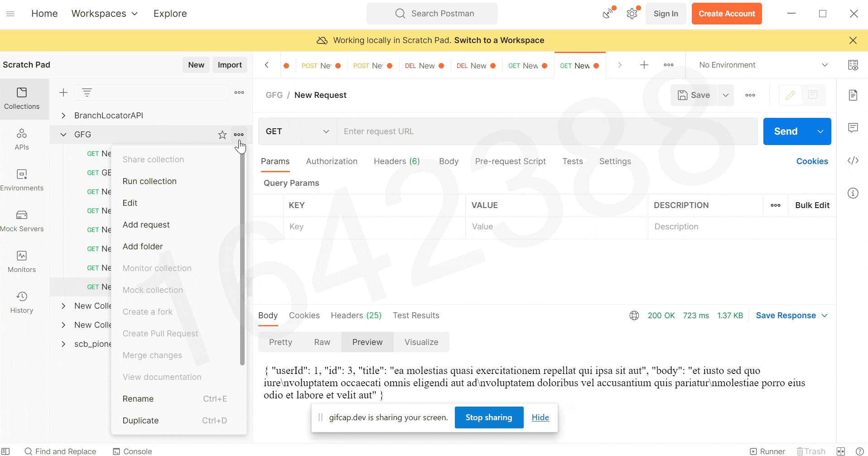Open the No Environment dropdown

764,65
